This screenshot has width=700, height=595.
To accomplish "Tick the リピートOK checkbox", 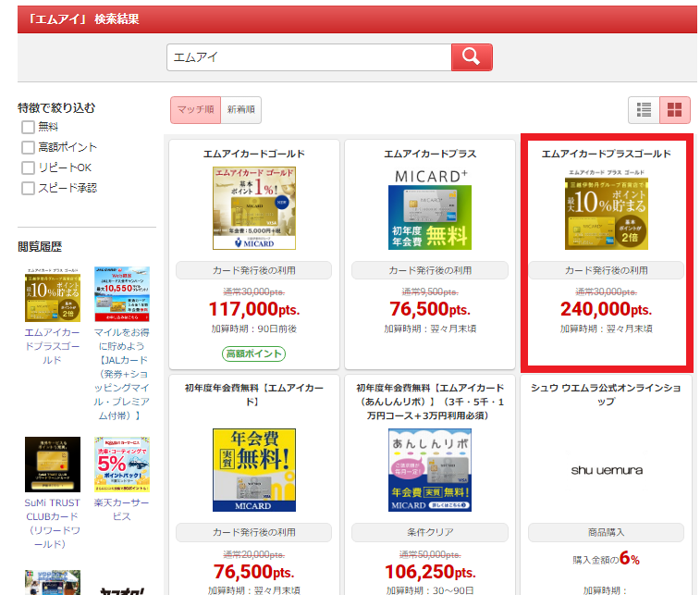I will click(28, 168).
